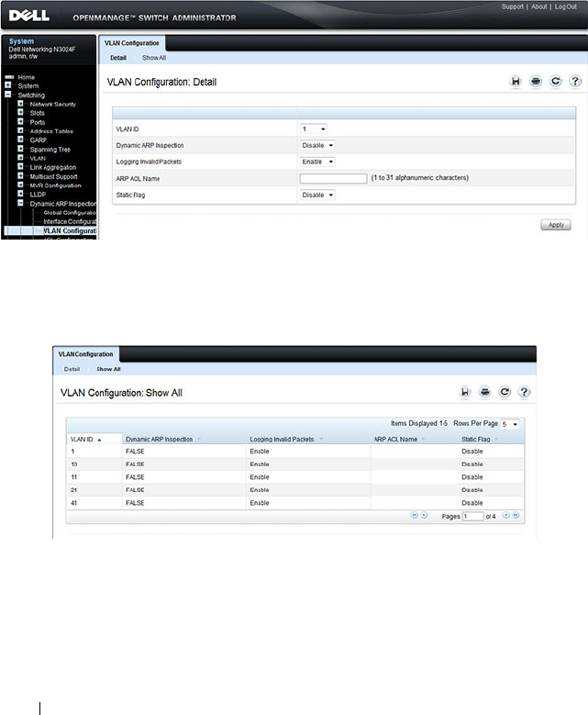588x715 pixels.
Task: Click the Print icon in the Detail page
Action: (x=536, y=81)
